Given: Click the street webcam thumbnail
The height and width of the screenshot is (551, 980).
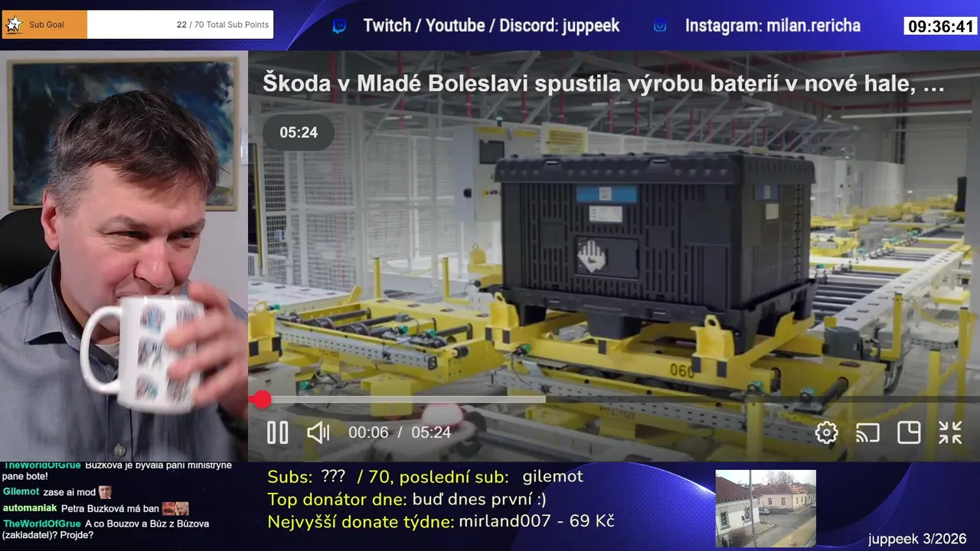Looking at the screenshot, I should pos(766,508).
